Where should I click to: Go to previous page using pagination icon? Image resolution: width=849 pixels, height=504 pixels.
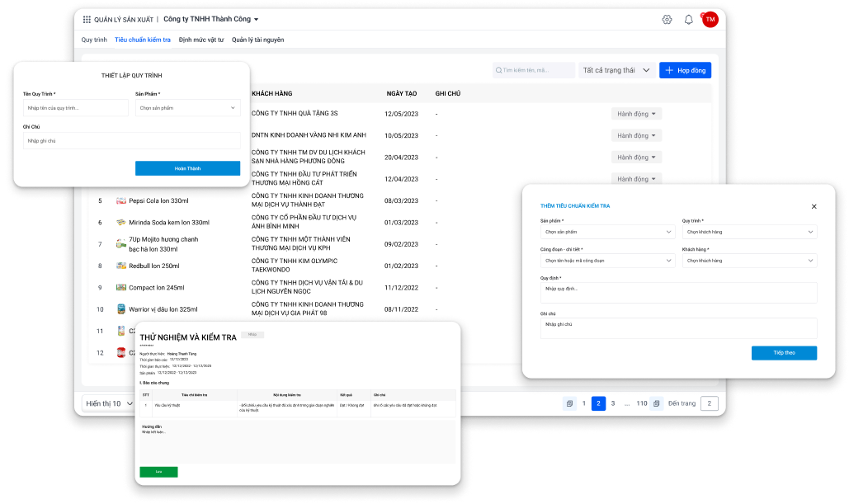tap(569, 403)
